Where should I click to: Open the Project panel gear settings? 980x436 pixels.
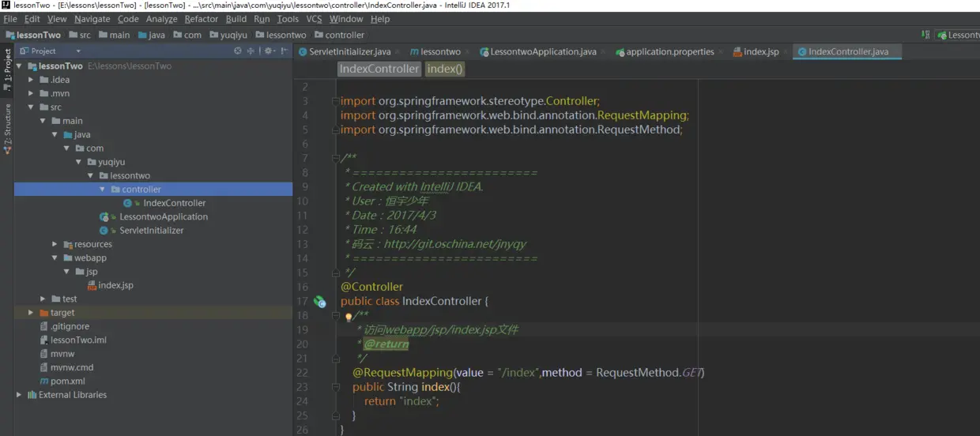pos(268,51)
